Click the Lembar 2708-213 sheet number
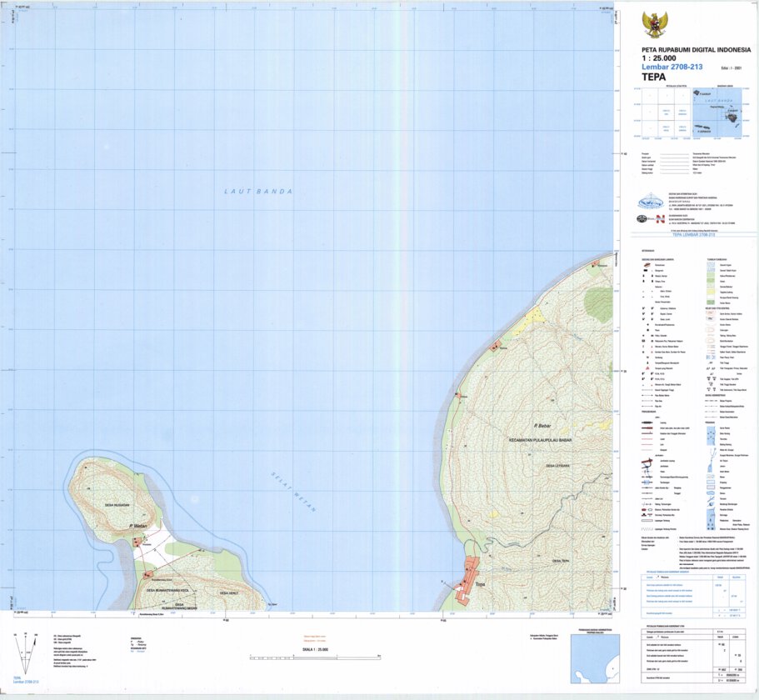 point(672,66)
